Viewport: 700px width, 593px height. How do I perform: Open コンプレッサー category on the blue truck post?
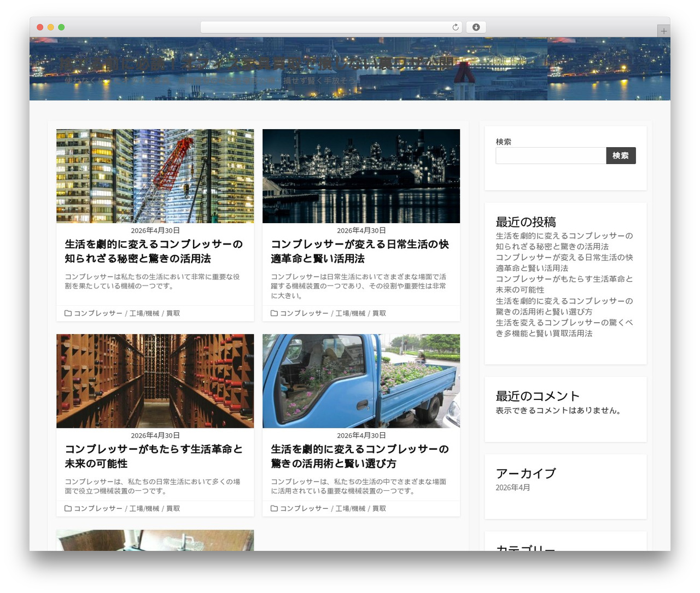[x=305, y=509]
